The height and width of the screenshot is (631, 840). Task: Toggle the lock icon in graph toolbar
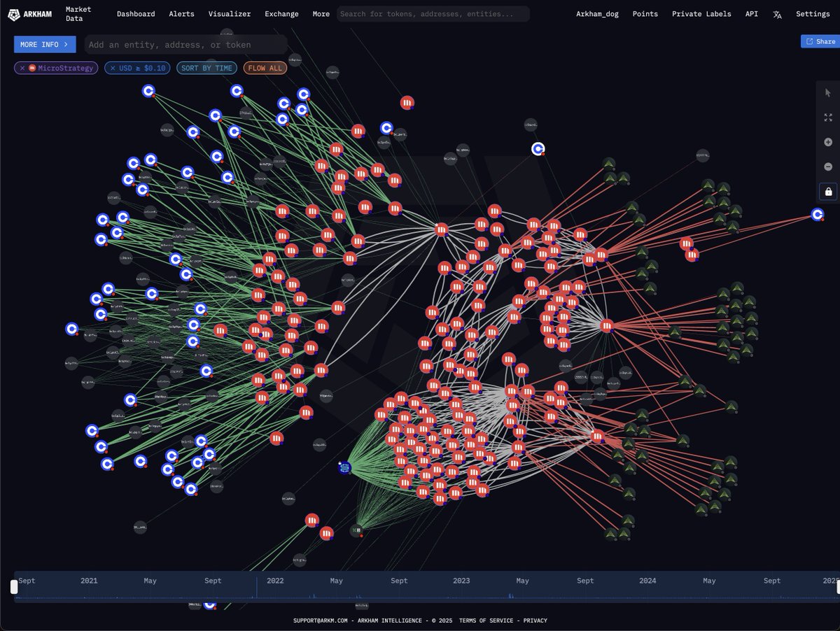tap(828, 192)
